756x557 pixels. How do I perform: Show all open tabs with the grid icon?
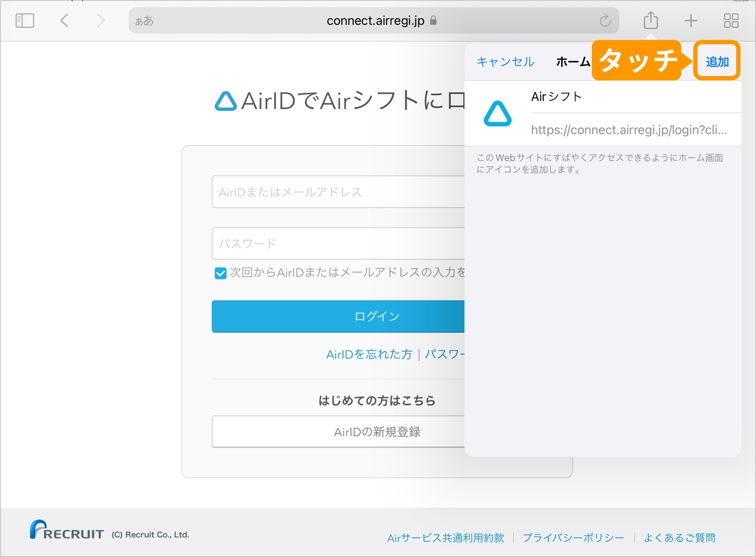(x=732, y=20)
